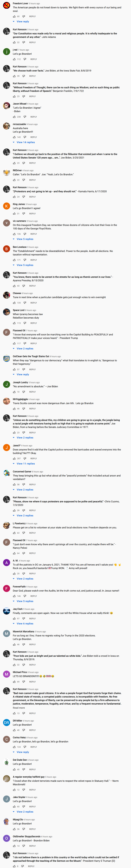
Task: Open RKDriver's profile avatar
Action: click(6, 173)
